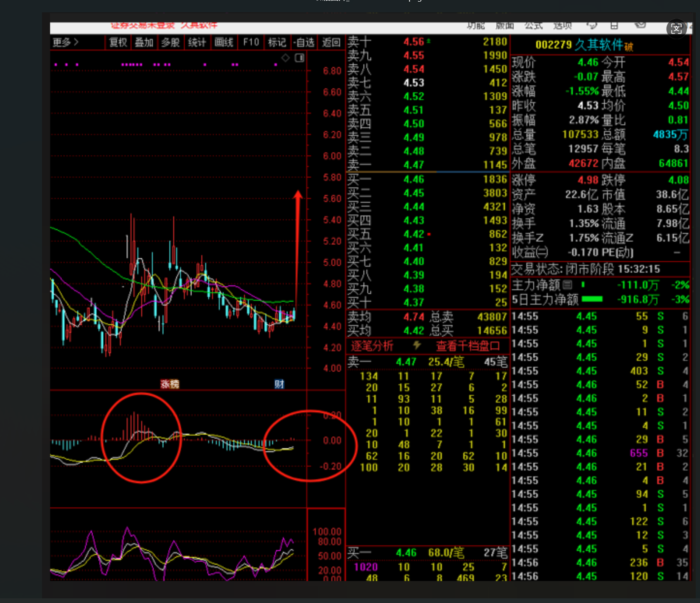Select the 卖十 order row
700x603 pixels.
[x=427, y=42]
